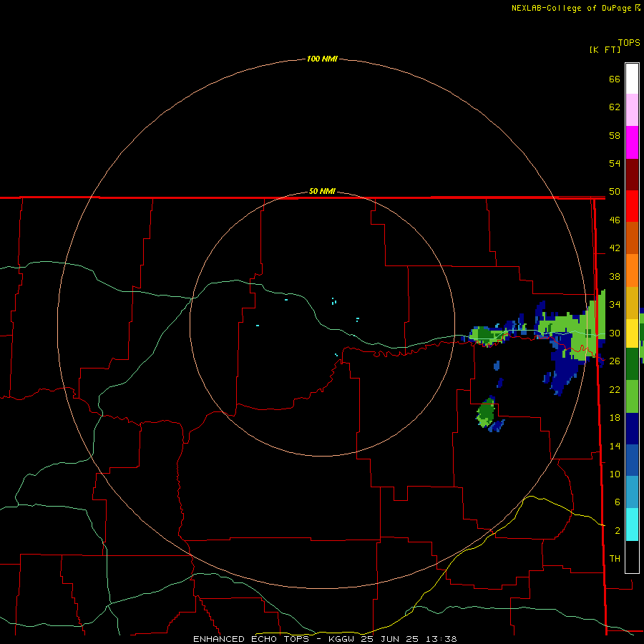Click the white swatch on the tops scale
This screenshot has width=644, height=644.
click(x=632, y=79)
